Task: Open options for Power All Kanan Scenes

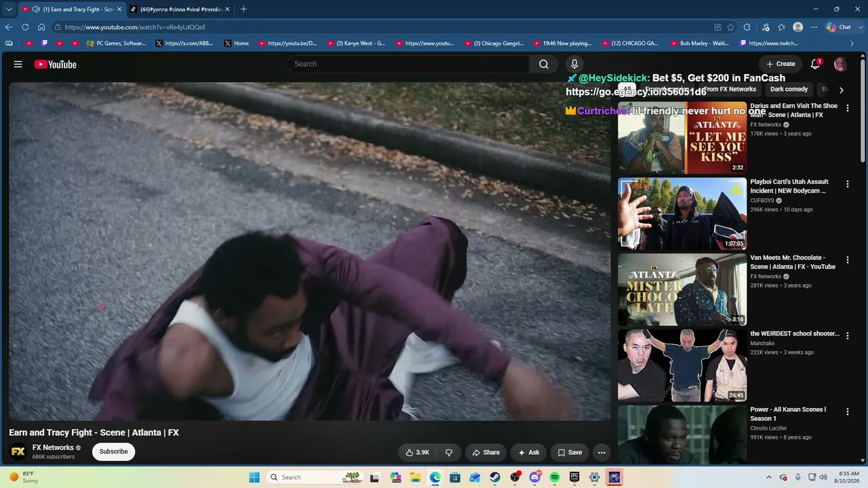Action: [x=847, y=411]
